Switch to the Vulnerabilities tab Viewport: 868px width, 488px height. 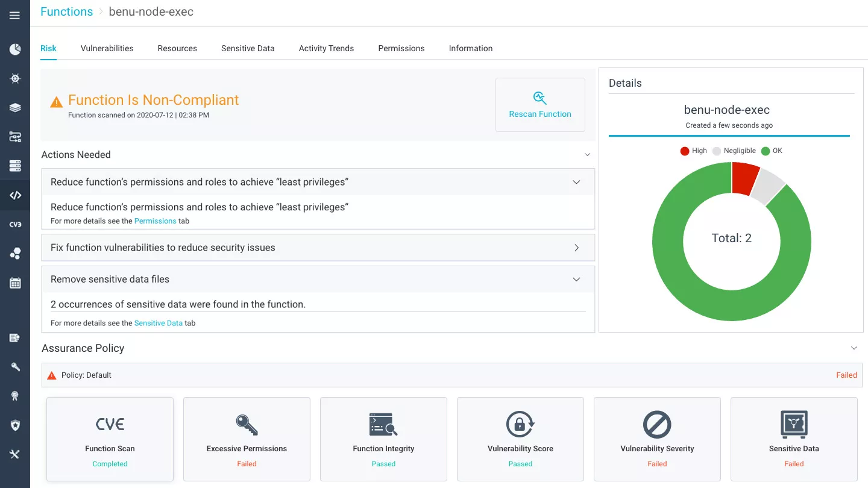click(x=107, y=48)
